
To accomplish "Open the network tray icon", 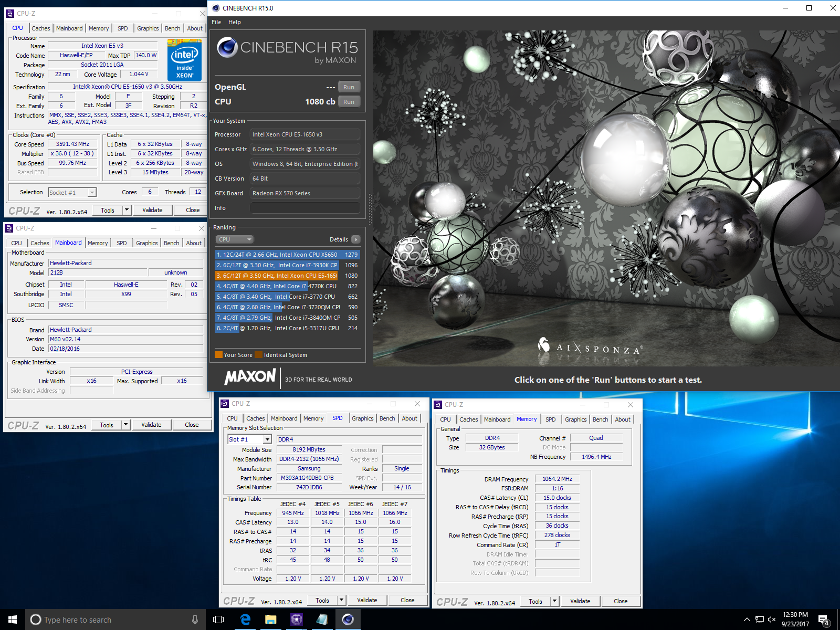I will coord(759,619).
